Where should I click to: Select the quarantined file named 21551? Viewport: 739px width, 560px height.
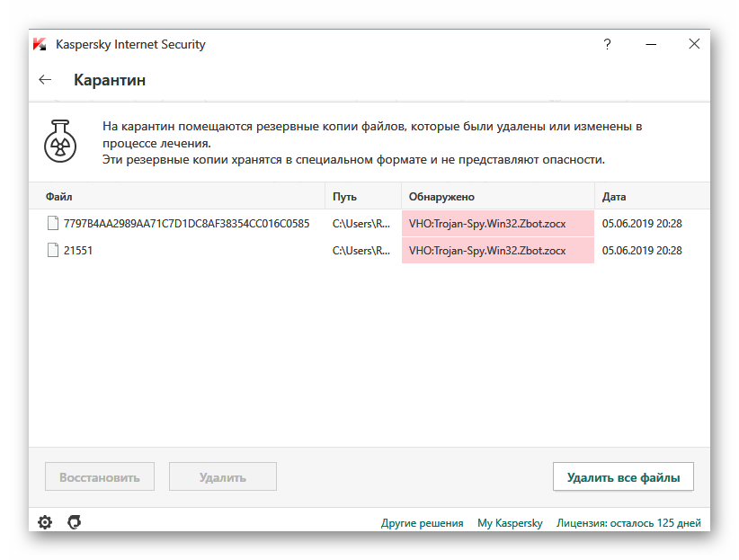tap(78, 251)
